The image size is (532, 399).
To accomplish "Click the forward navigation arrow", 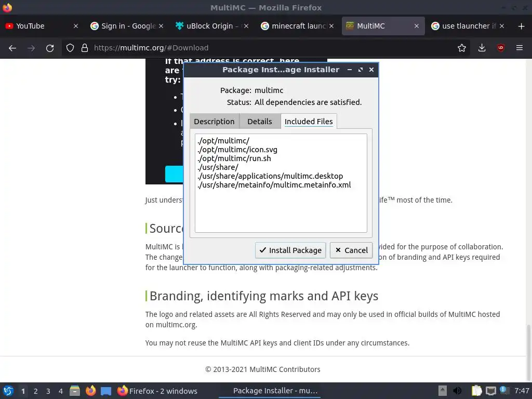I will 31,48.
